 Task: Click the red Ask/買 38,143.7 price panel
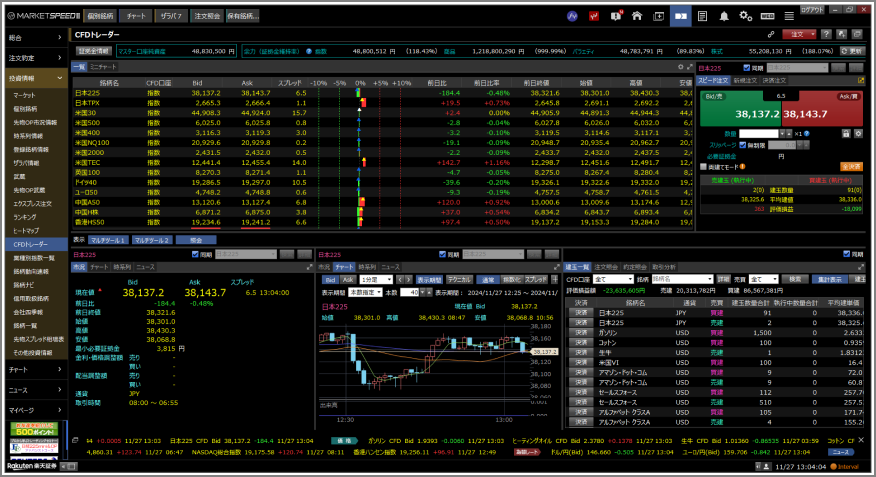pos(822,109)
